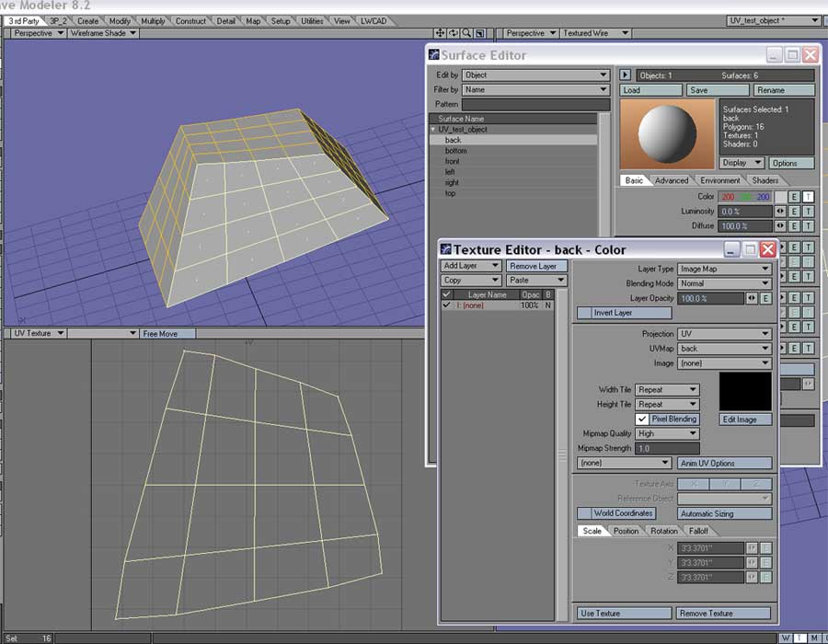Open the Height Tile dropdown

pyautogui.click(x=668, y=405)
